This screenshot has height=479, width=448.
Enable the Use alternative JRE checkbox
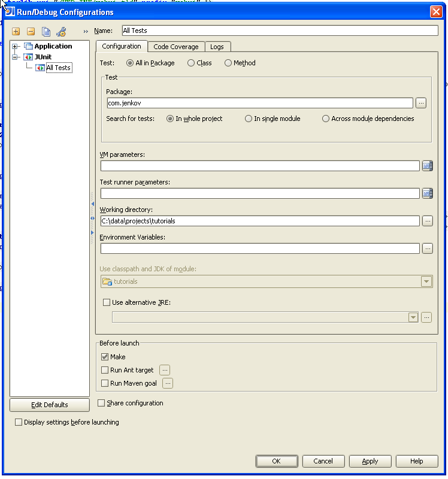(x=107, y=303)
